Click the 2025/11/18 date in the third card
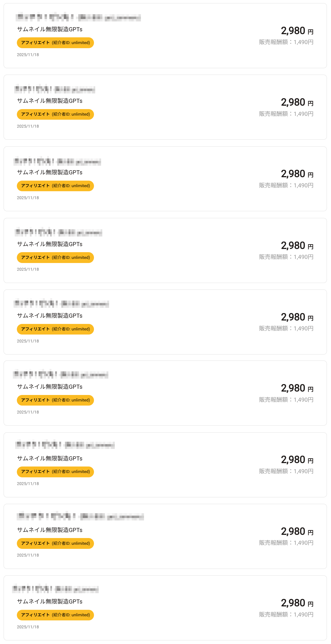 click(x=28, y=198)
